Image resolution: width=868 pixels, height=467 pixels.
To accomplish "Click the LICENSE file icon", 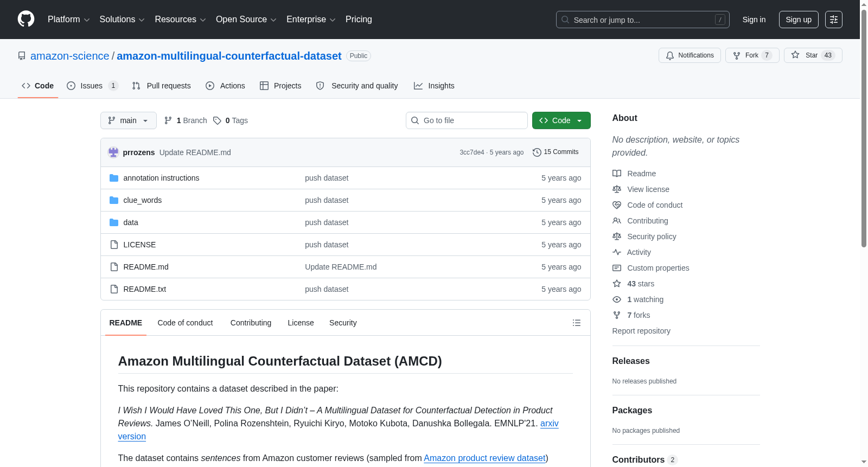I will [x=114, y=245].
